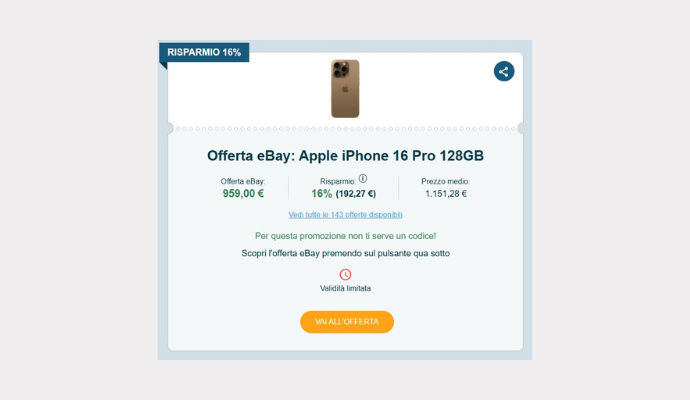The height and width of the screenshot is (400, 690).
Task: Click the 'Validità limitata' label
Action: point(345,289)
